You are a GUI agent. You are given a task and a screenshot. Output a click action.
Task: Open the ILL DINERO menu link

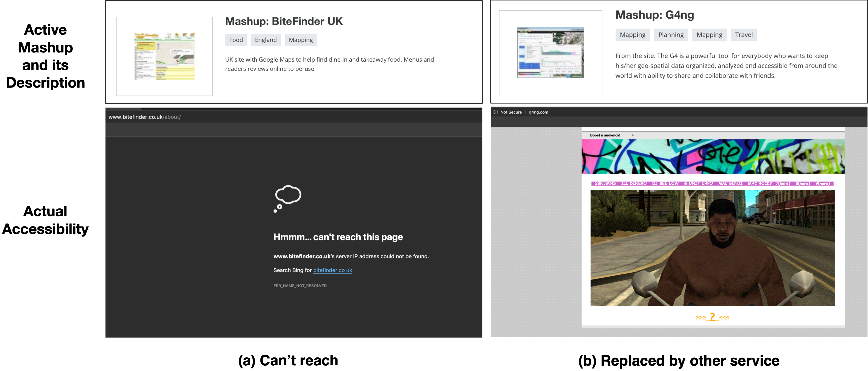point(634,183)
